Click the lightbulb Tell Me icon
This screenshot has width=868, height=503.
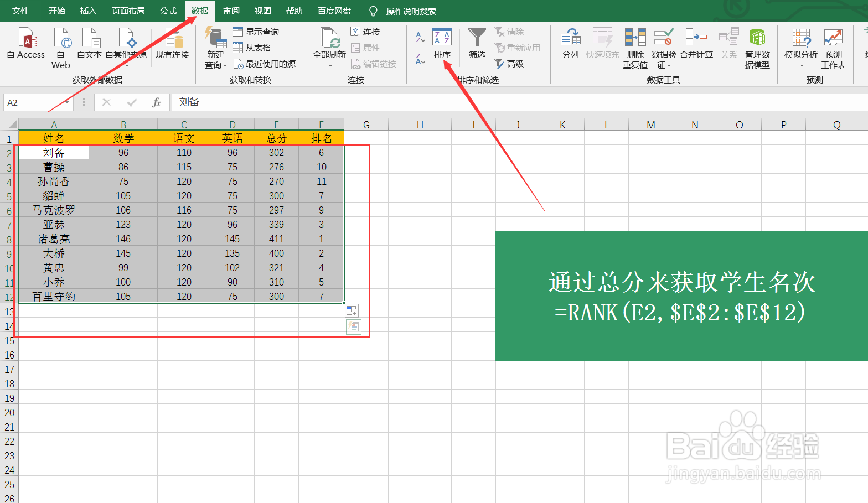[373, 11]
